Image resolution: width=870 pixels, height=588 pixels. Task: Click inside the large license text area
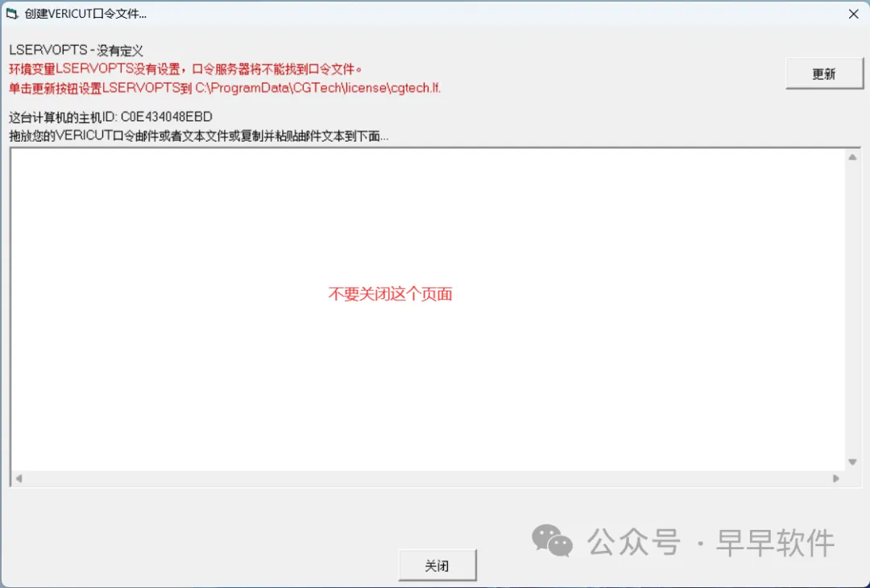(x=428, y=311)
